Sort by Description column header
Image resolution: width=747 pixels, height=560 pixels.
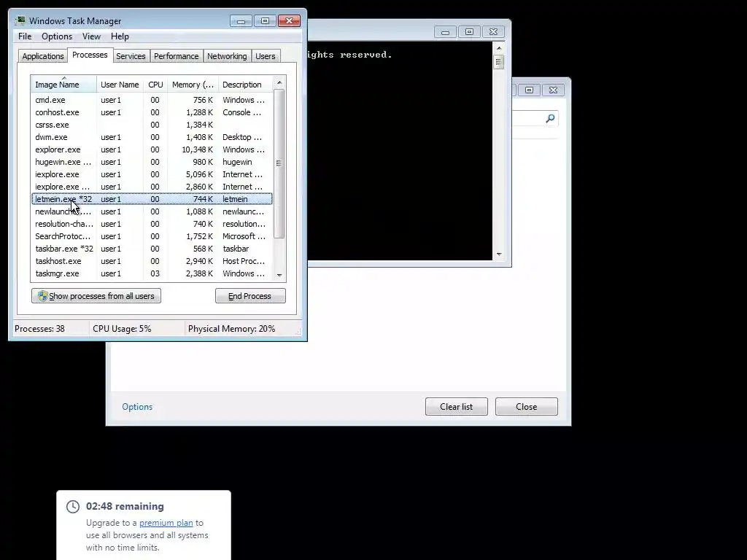pyautogui.click(x=245, y=85)
